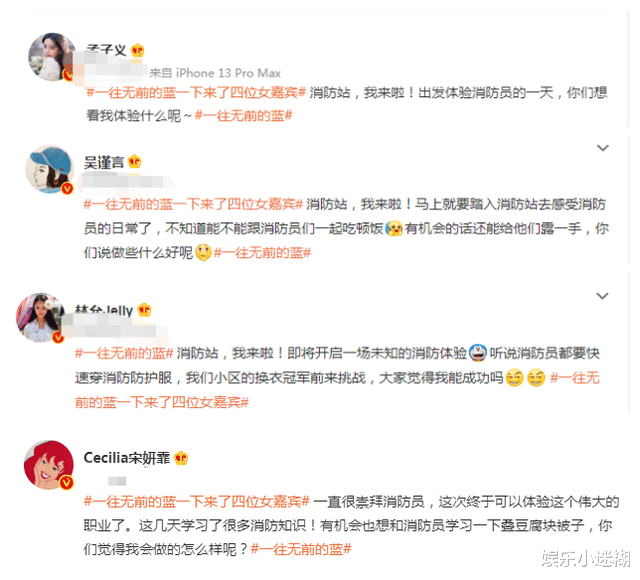640x580 pixels.
Task: Click the crown badge beside Cecilia宋妍霏
Action: (x=181, y=458)
